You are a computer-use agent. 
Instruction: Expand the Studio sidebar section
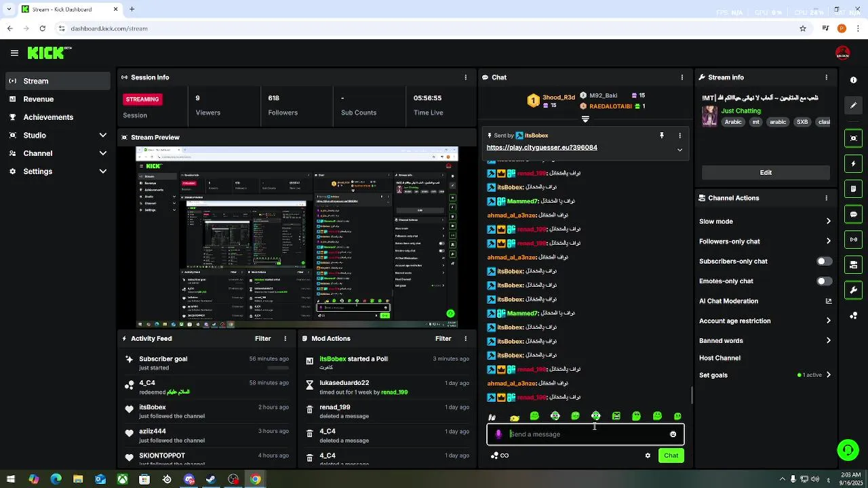pos(103,136)
